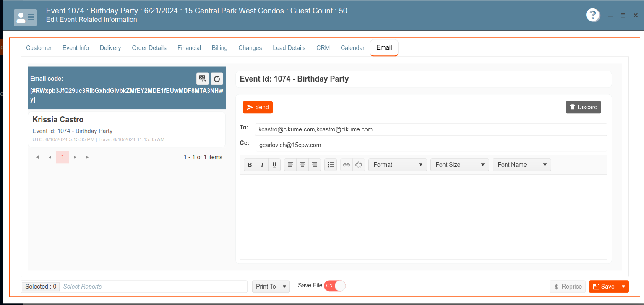Open the CRM tab
This screenshot has width=644, height=305.
click(323, 48)
